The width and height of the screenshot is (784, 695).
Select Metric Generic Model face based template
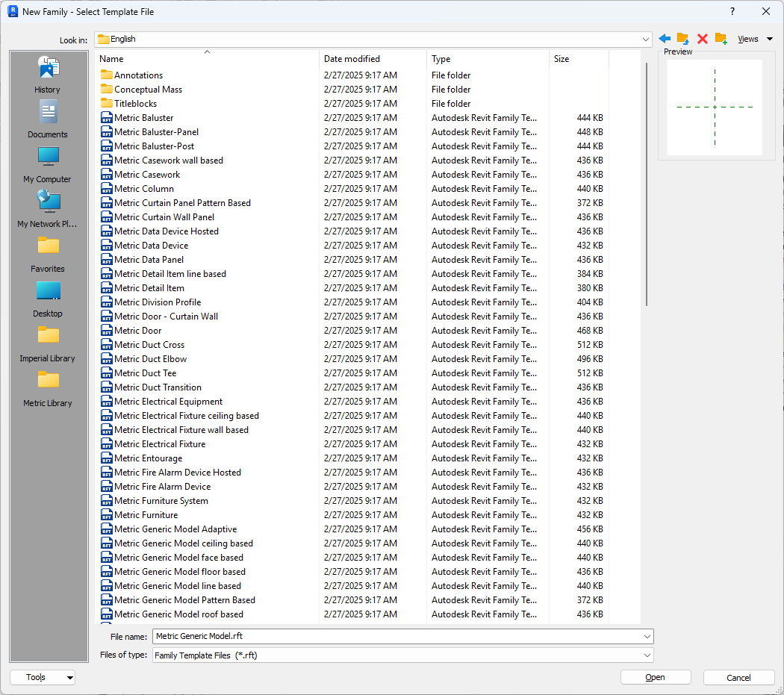(x=178, y=558)
